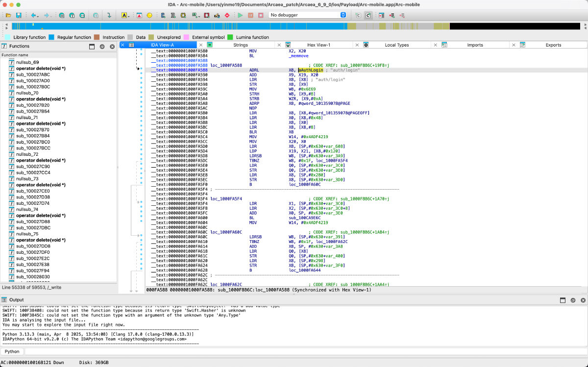Float the Functions panel via its window icon

[x=92, y=47]
